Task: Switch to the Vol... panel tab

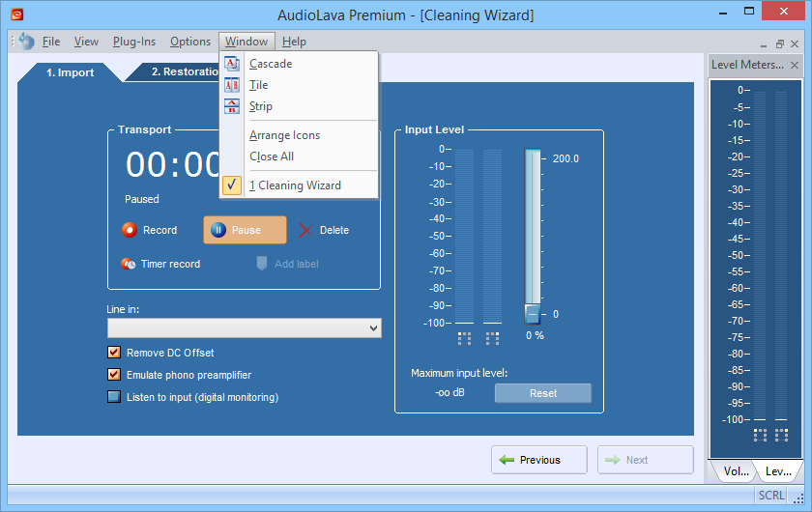Action: (x=736, y=471)
